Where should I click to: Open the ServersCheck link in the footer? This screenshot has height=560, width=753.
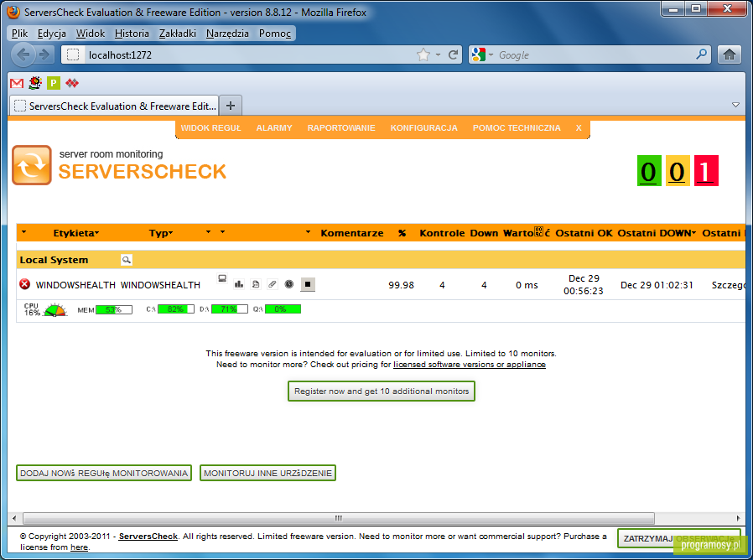148,536
